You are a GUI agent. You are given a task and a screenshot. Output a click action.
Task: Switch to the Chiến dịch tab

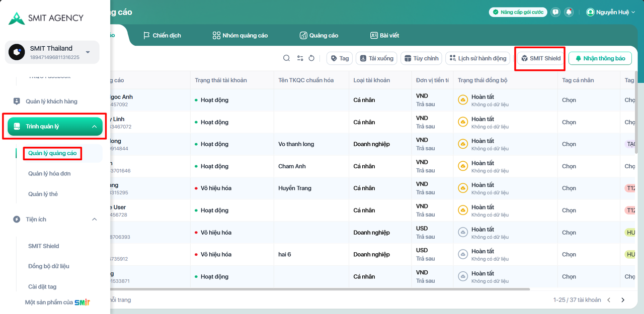coord(162,36)
